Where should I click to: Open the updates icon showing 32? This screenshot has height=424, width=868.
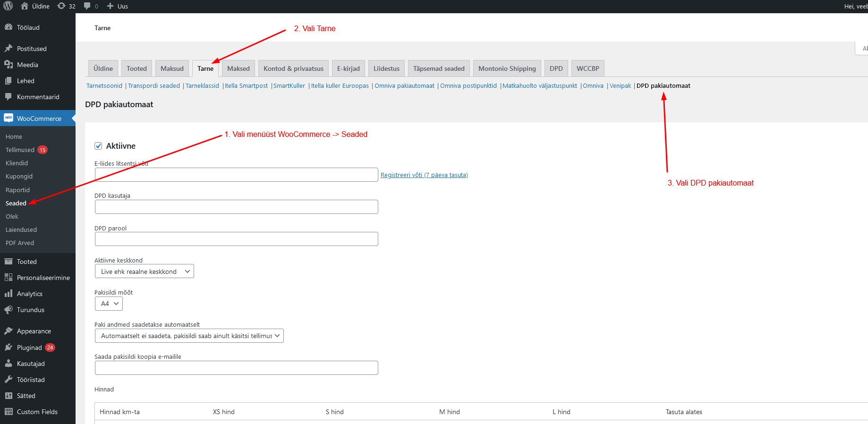click(x=62, y=6)
